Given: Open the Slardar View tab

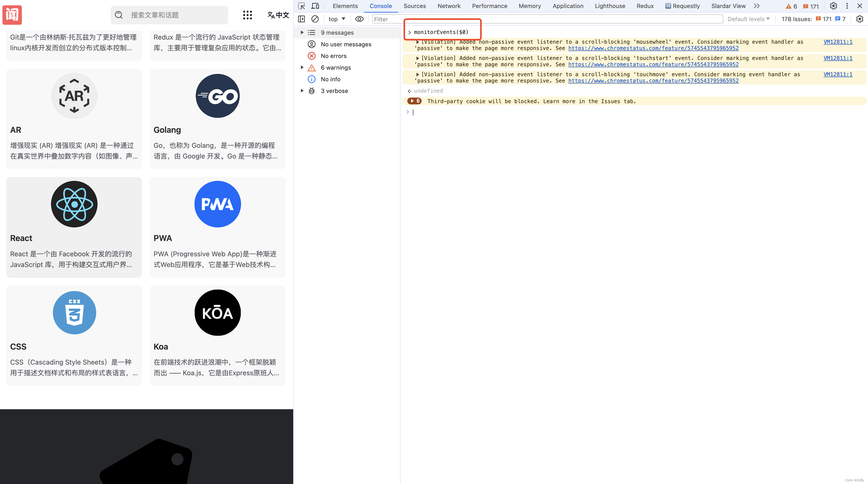Looking at the screenshot, I should [x=728, y=6].
